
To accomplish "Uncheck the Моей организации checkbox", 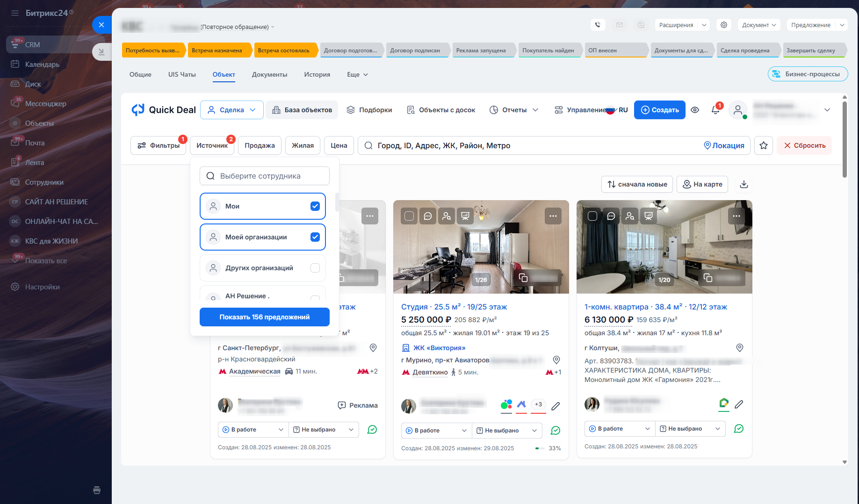I will coord(315,237).
